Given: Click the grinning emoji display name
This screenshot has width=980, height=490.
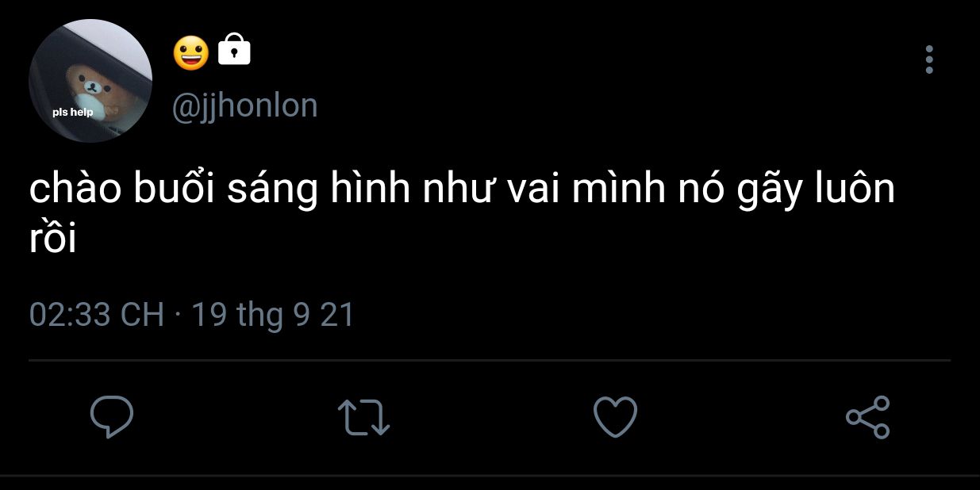Looking at the screenshot, I should [191, 52].
